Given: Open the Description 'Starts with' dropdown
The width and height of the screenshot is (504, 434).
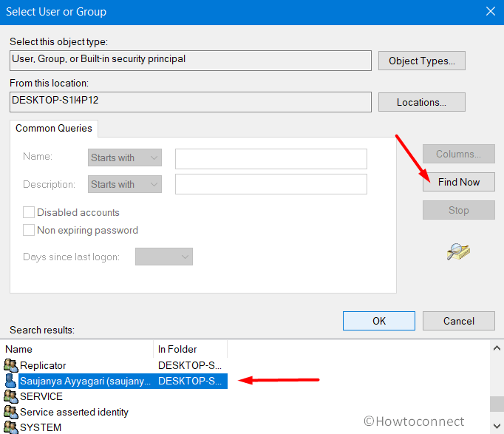Looking at the screenshot, I should [x=125, y=184].
